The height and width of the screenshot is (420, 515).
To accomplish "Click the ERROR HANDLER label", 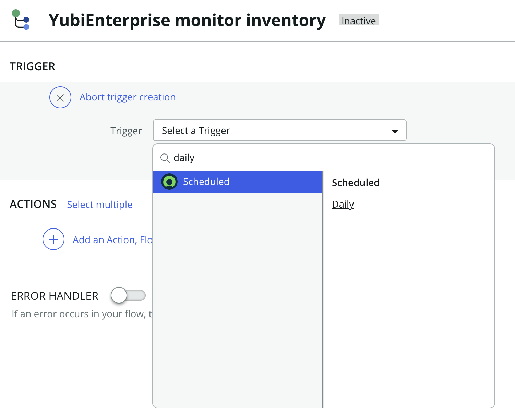I will pyautogui.click(x=55, y=296).
